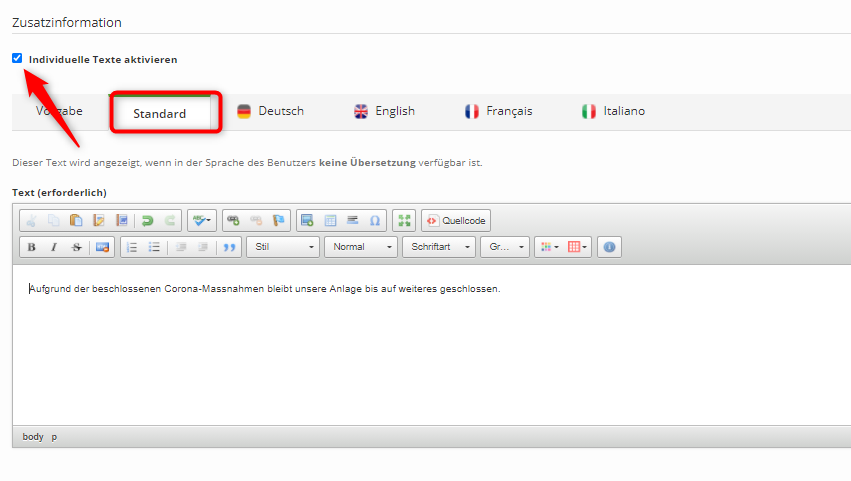Open the editor info icon
851x481 pixels.
610,247
